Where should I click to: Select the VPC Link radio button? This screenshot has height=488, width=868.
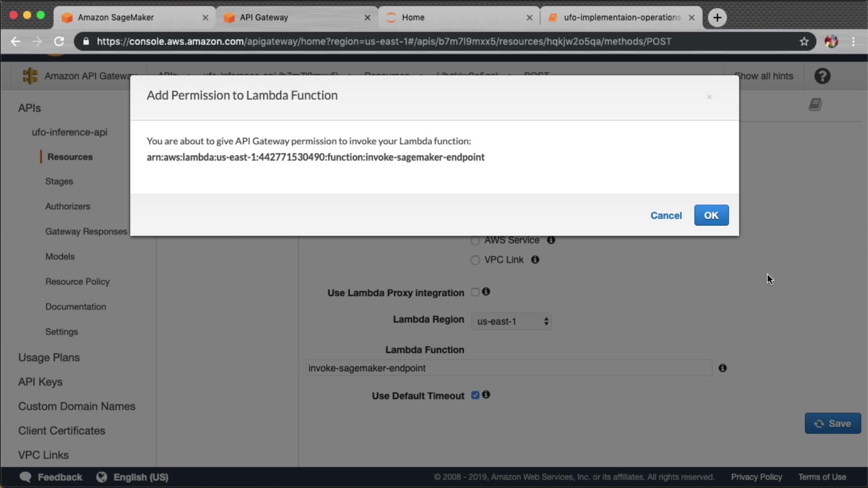click(x=475, y=260)
